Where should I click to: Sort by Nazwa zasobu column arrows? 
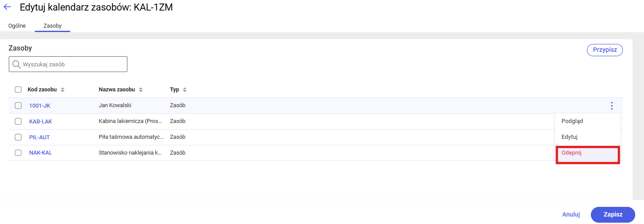click(x=141, y=90)
